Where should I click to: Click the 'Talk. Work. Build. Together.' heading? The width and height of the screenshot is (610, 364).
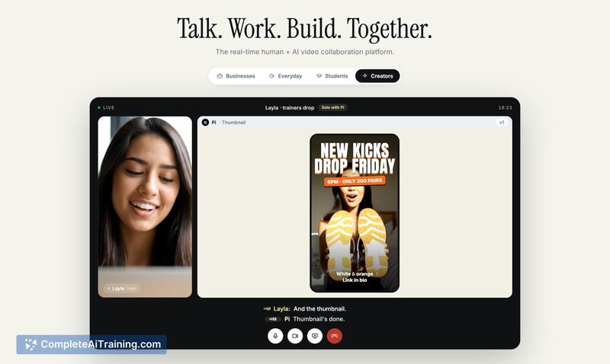(x=304, y=29)
